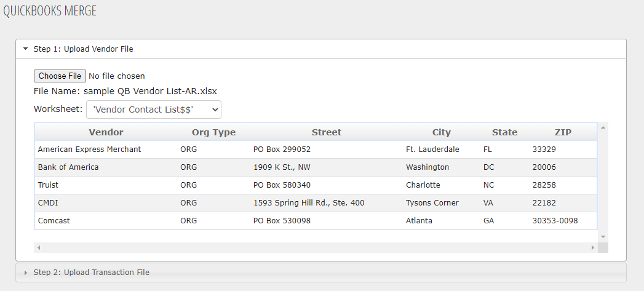Click the VA state cell
Screen dimensions: 644x291
point(505,203)
